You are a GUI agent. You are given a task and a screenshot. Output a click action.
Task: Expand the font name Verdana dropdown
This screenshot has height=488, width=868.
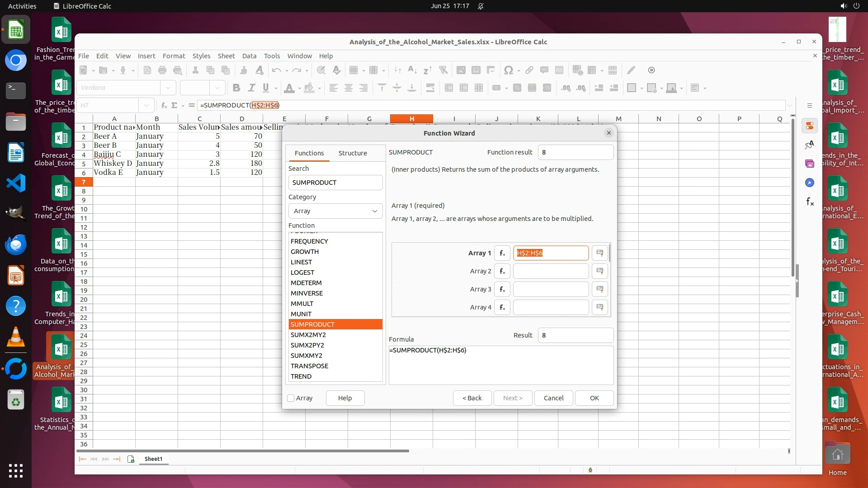click(x=168, y=88)
